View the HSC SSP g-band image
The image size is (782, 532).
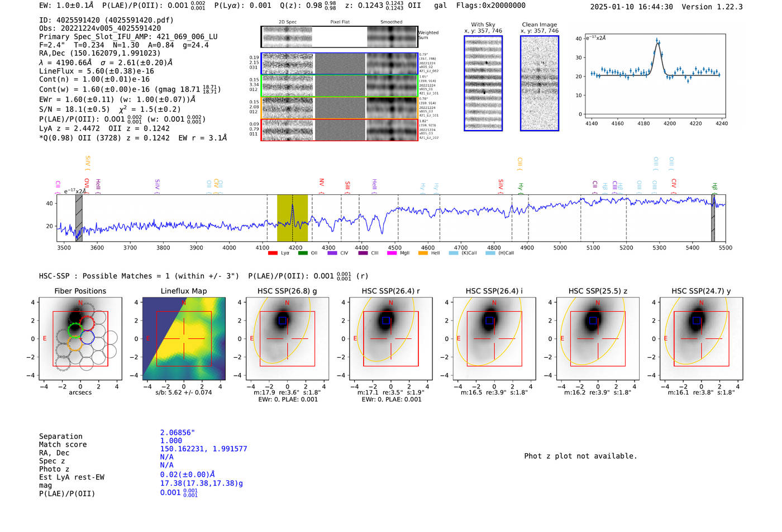click(x=287, y=339)
